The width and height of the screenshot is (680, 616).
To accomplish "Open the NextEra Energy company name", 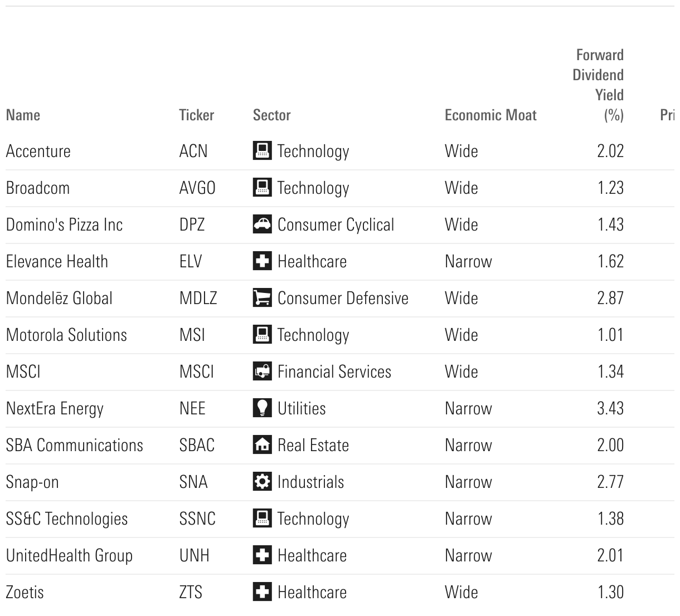I will 55,408.
